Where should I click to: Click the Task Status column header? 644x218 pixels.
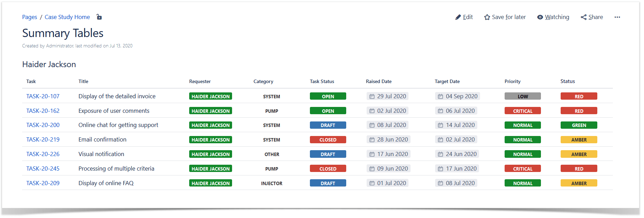(x=322, y=81)
